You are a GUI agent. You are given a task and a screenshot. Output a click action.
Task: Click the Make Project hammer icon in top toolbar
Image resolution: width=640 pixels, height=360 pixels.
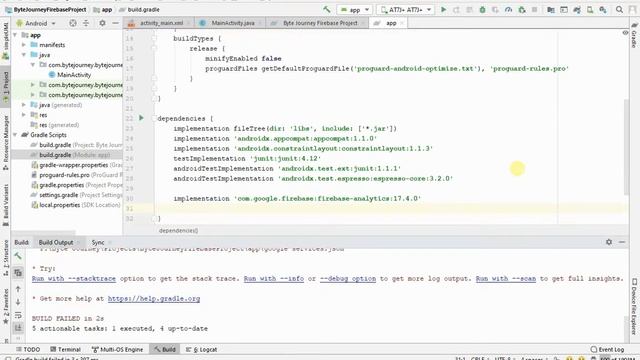(x=327, y=9)
